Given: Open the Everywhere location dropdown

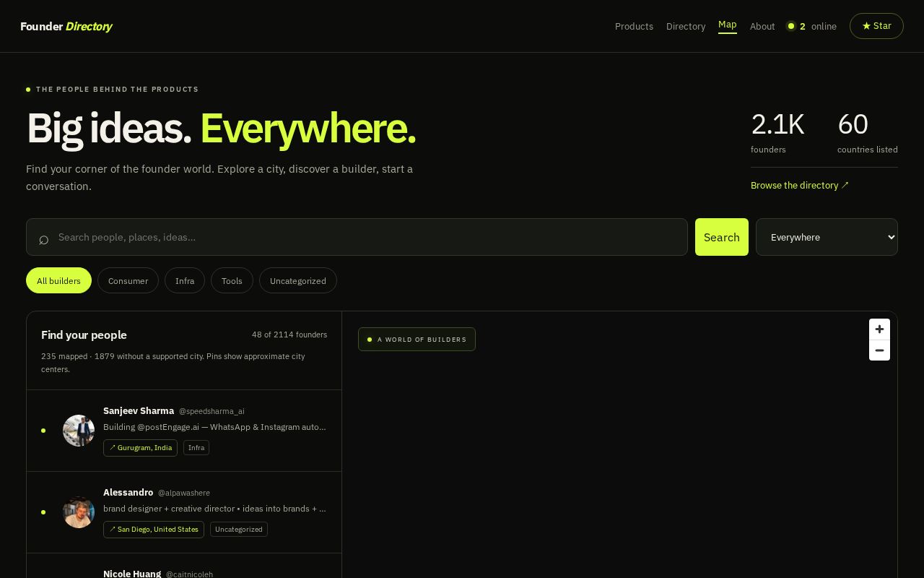Looking at the screenshot, I should click(x=827, y=237).
